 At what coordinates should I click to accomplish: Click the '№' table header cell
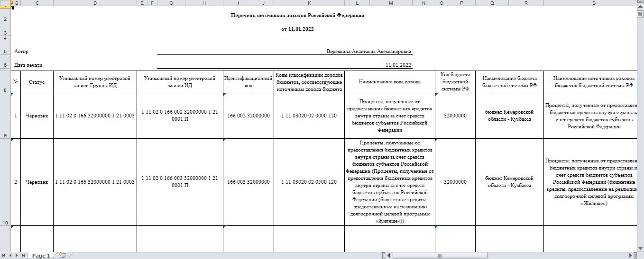16,82
